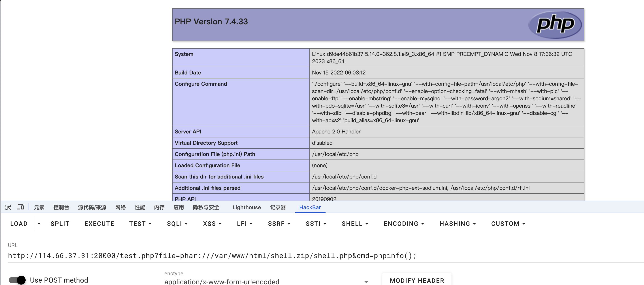Open the Lighthouse tab
This screenshot has height=285, width=644.
[x=246, y=207]
